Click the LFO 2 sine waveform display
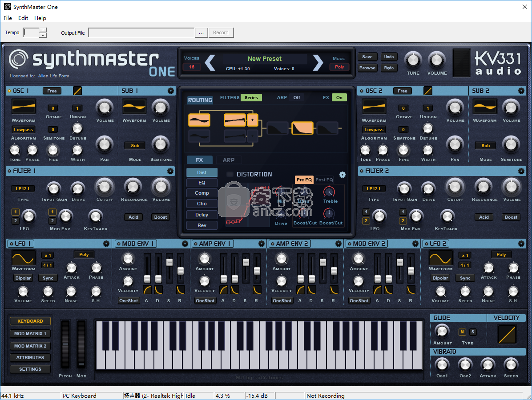Screen dimensions: 532x400 click(440, 258)
